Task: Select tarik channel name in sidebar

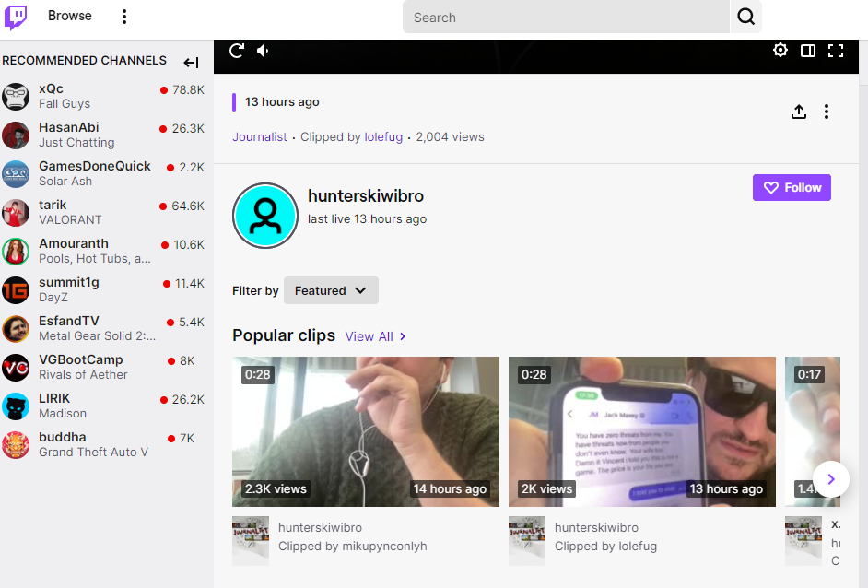Action: pos(53,205)
